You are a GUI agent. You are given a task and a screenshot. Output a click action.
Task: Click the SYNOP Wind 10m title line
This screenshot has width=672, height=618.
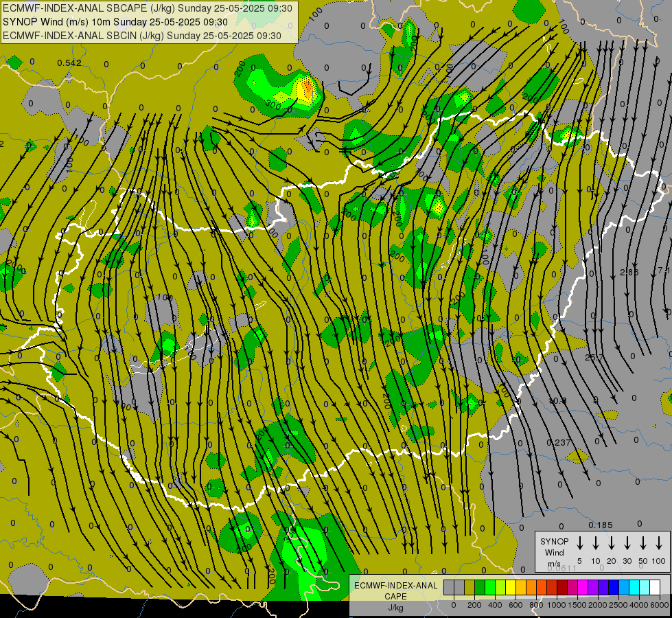point(115,22)
